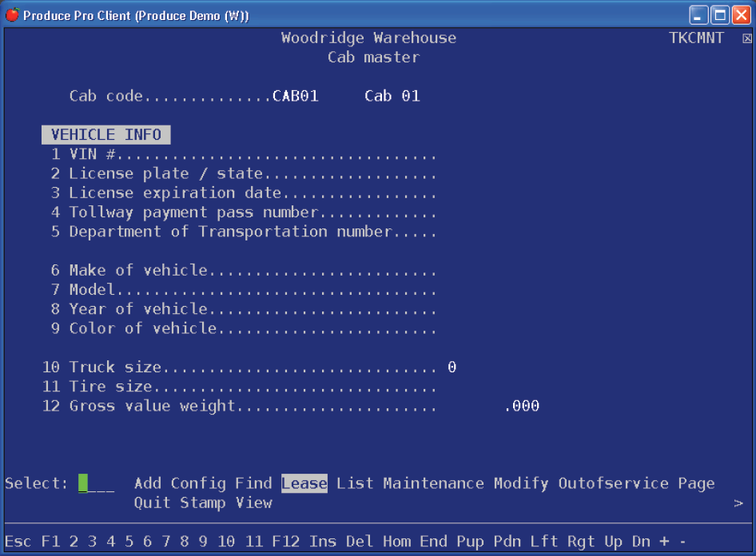The width and height of the screenshot is (756, 556).
Task: Select the Add command
Action: 148,483
